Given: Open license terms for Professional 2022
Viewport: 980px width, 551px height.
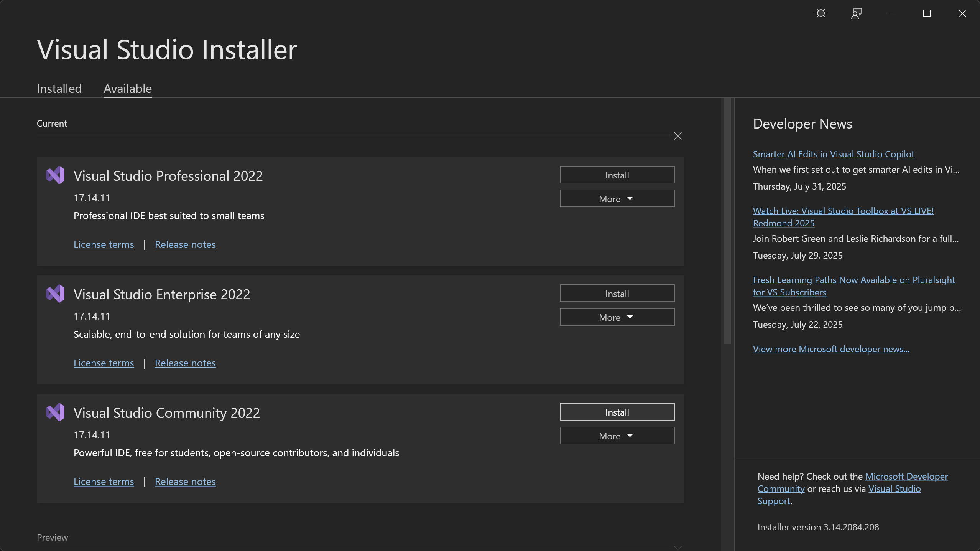Looking at the screenshot, I should click(x=104, y=244).
